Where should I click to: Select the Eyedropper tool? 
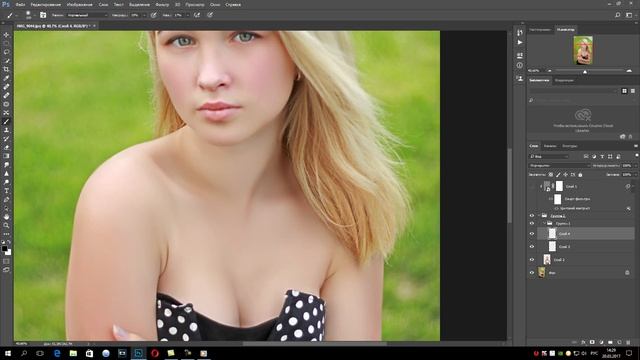(6, 78)
